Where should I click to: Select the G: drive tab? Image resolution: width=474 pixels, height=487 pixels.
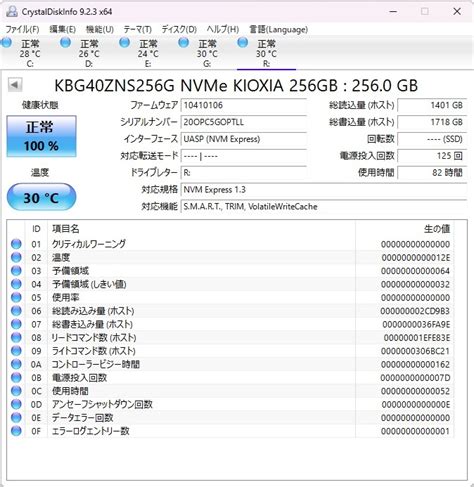(x=207, y=53)
